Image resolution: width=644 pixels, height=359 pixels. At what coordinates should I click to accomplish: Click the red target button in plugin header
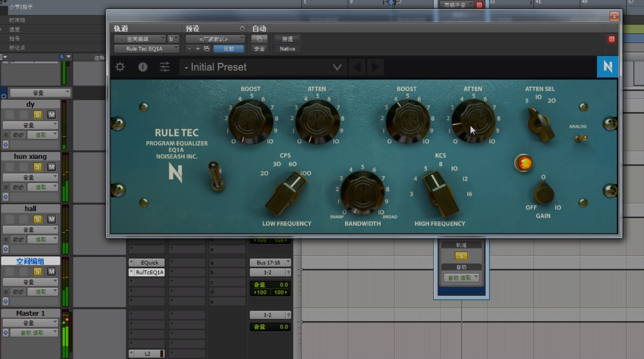pyautogui.click(x=611, y=39)
